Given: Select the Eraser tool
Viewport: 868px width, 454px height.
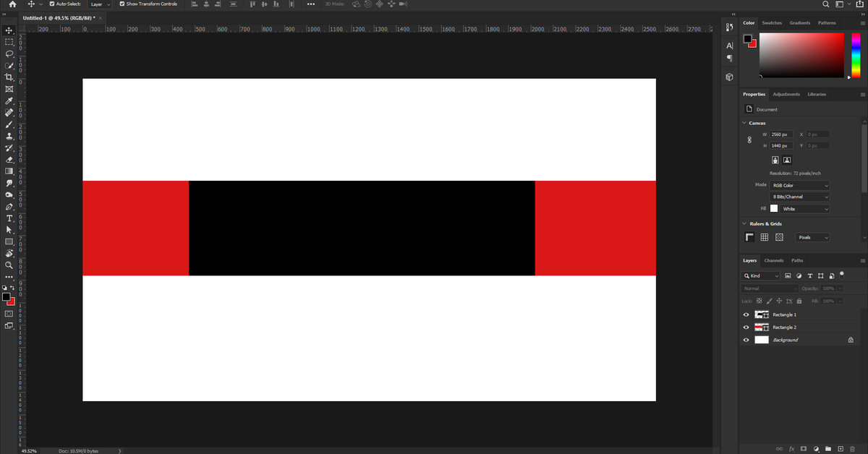Looking at the screenshot, I should click(9, 160).
